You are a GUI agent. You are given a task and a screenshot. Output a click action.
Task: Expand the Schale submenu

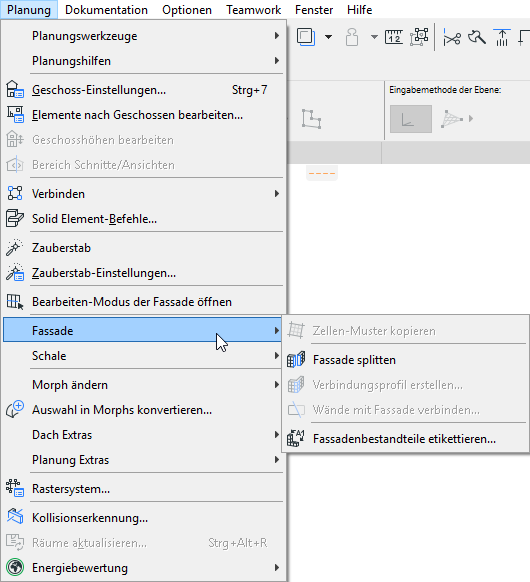143,356
